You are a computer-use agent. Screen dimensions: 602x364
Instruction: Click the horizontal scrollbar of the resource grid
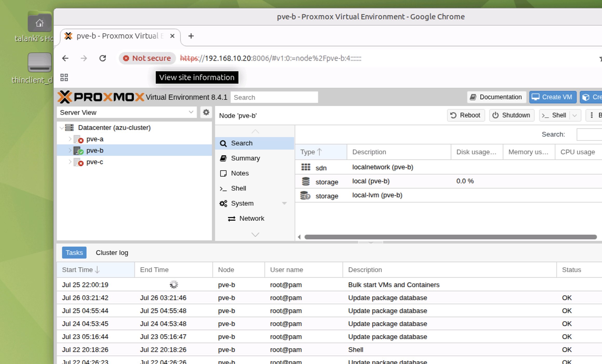coord(450,237)
